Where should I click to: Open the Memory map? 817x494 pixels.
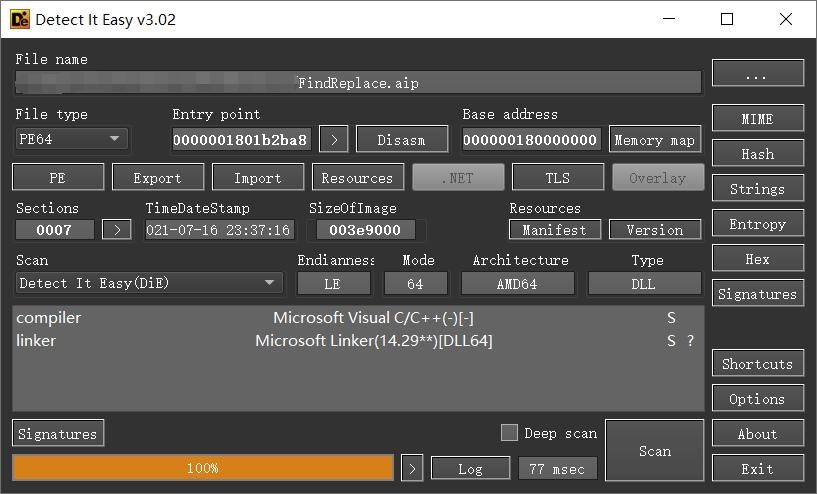655,140
